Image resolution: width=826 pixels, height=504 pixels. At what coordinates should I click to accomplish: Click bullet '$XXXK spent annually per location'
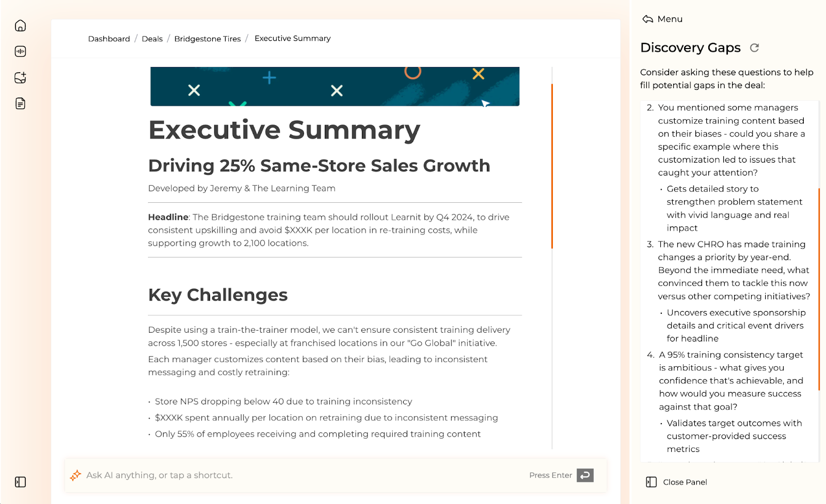click(x=326, y=418)
